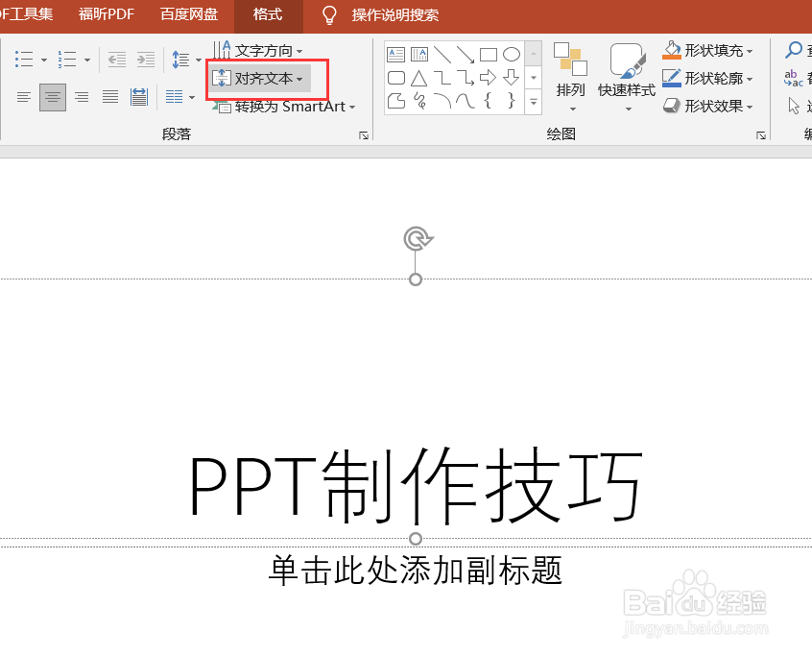Click the subtitle placeholder 单击此处添加副标题
The width and height of the screenshot is (812, 656).
click(x=415, y=571)
